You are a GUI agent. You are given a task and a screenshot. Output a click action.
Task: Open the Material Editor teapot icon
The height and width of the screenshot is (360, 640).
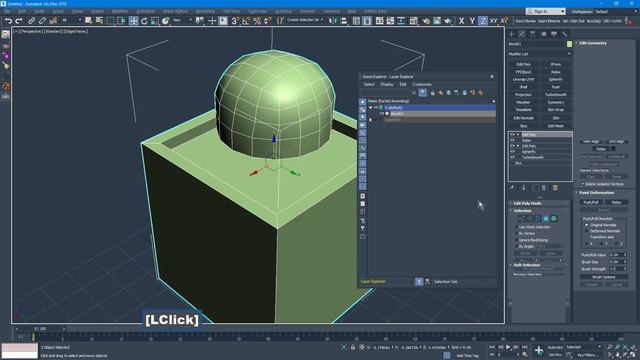coord(426,20)
